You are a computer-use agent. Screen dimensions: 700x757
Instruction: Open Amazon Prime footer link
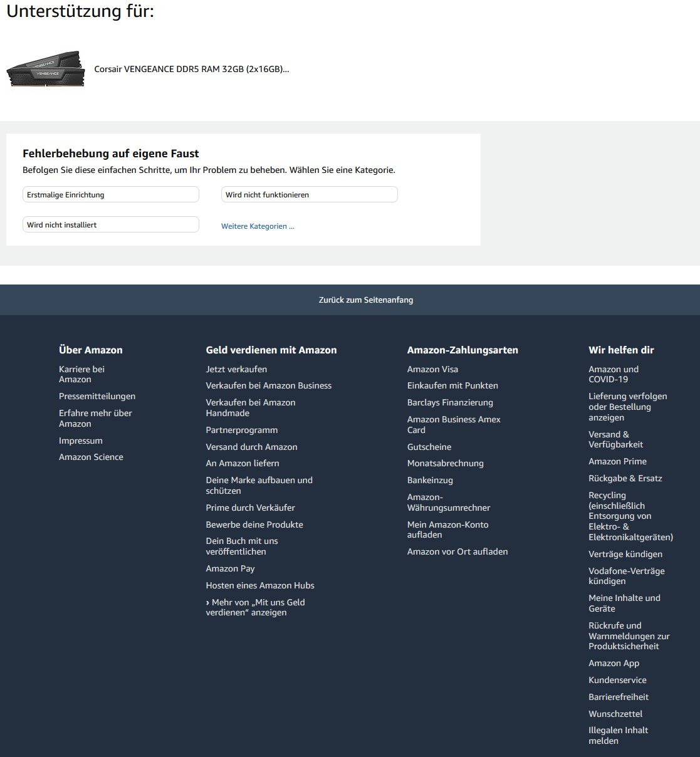[617, 461]
